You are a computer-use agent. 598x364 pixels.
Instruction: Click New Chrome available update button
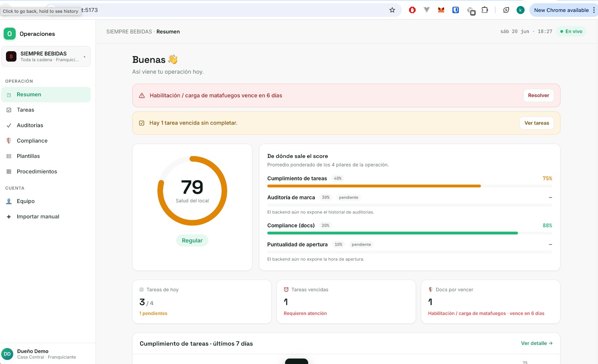[x=561, y=10]
